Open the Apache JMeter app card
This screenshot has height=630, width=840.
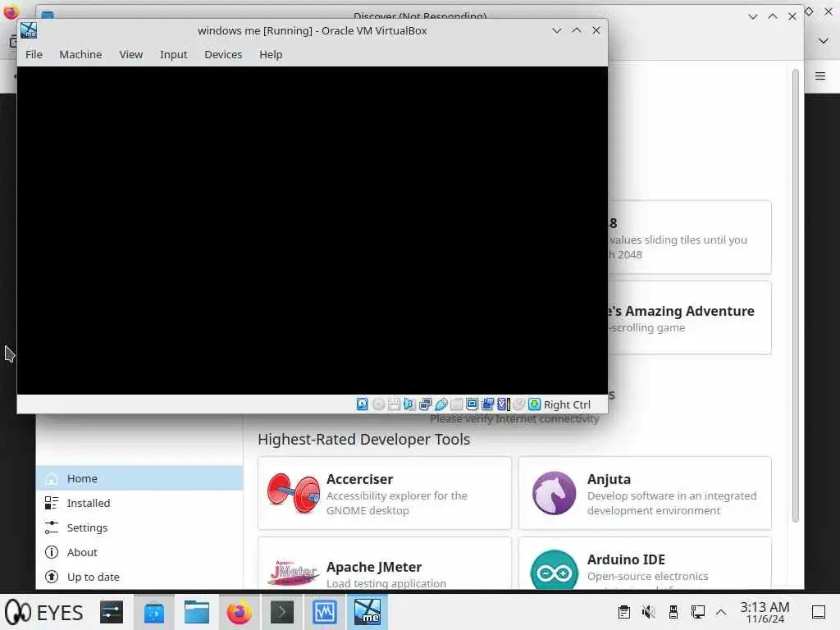coord(384,564)
